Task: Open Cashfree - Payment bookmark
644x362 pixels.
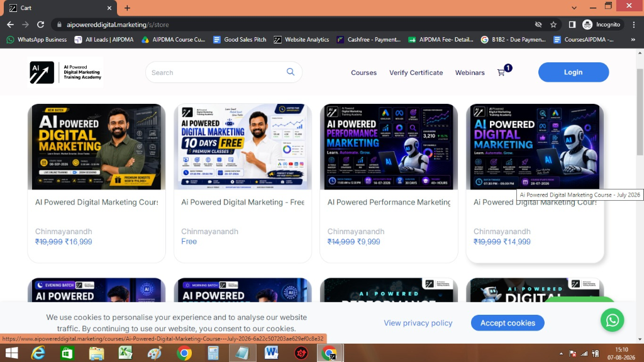Action: [x=369, y=40]
